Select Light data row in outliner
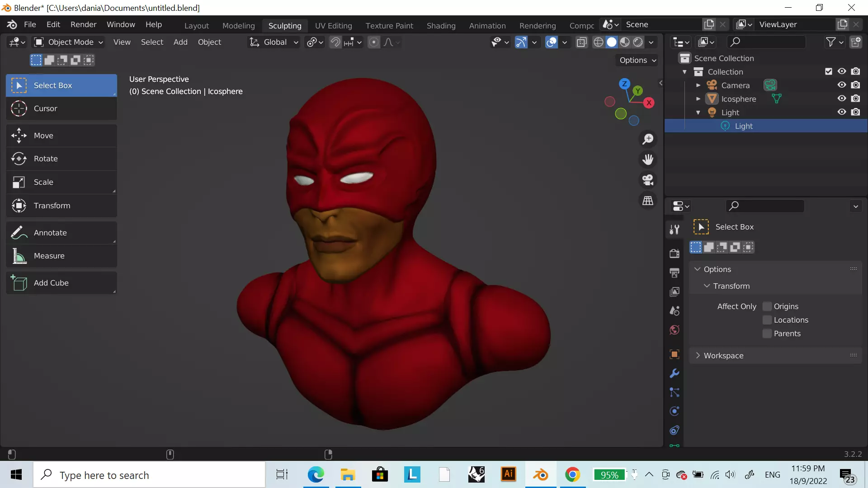 766,126
